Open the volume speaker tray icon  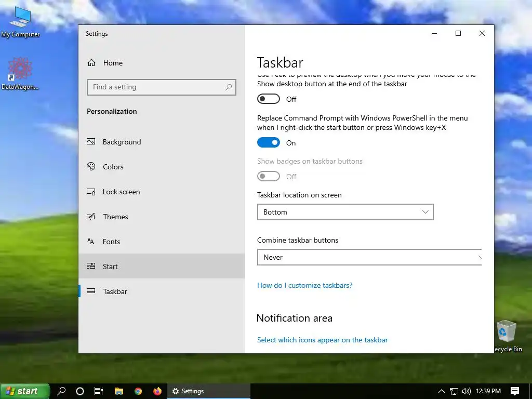[467, 391]
